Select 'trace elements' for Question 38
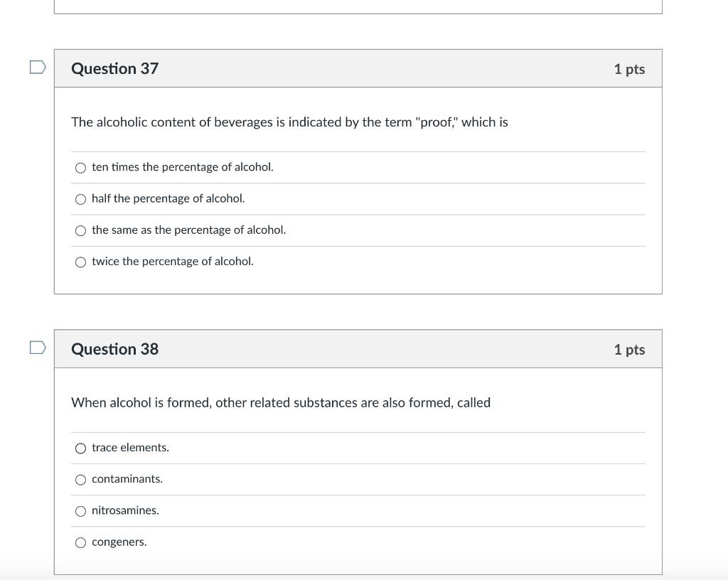Image resolution: width=728 pixels, height=580 pixels. coord(81,448)
